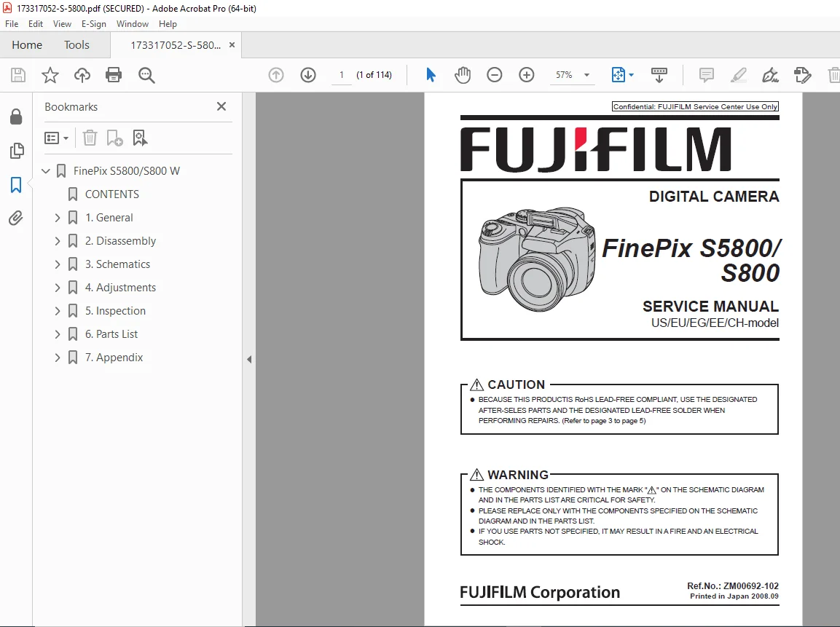Click the 57% zoom value field
Image resolution: width=840 pixels, height=627 pixels.
(564, 75)
